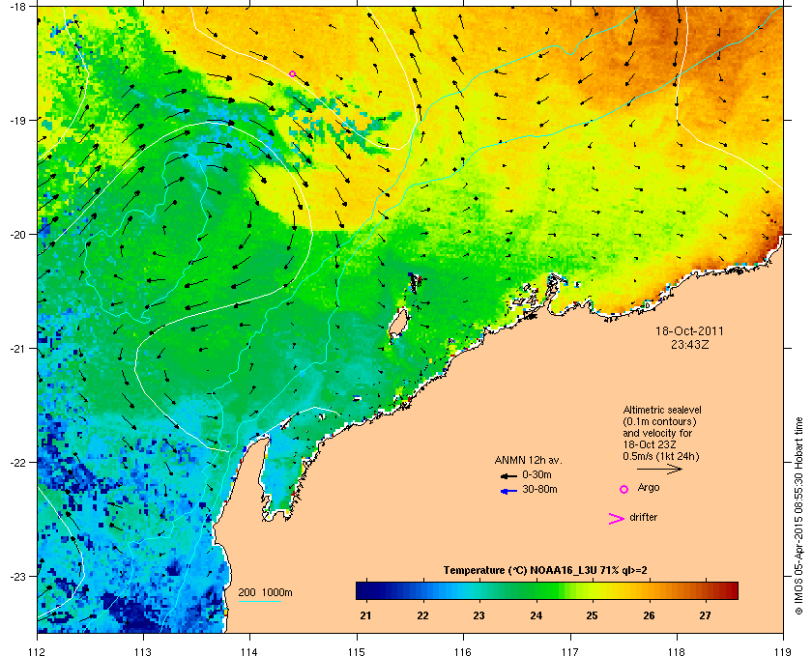Click the blue 30-80m arrow legend symbol

click(x=508, y=491)
